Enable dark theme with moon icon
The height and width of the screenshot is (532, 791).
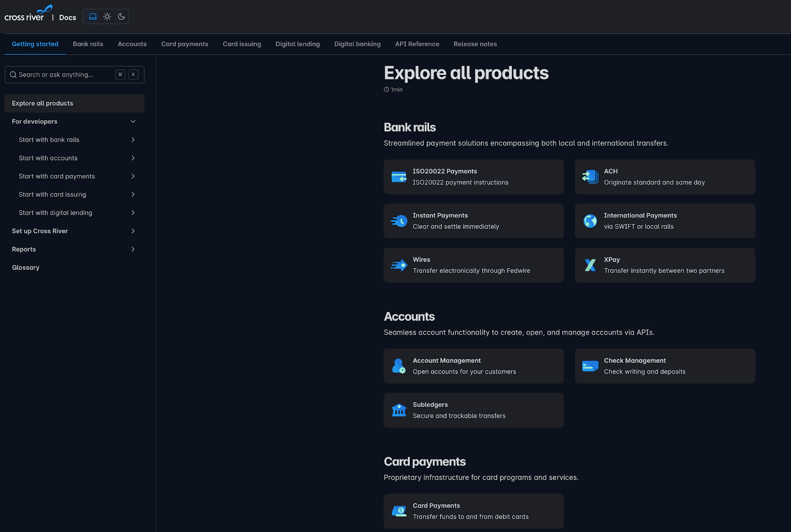click(x=121, y=17)
